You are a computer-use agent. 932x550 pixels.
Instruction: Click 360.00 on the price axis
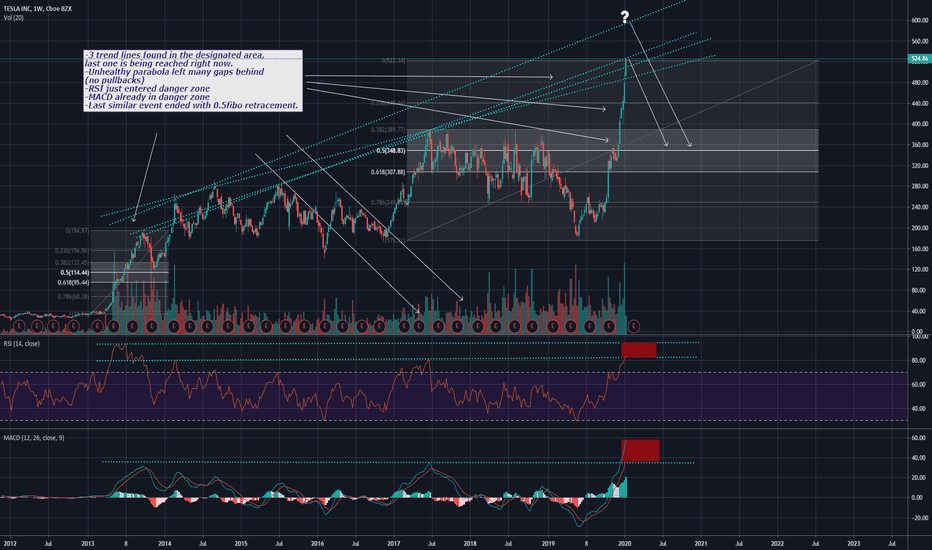pyautogui.click(x=920, y=145)
